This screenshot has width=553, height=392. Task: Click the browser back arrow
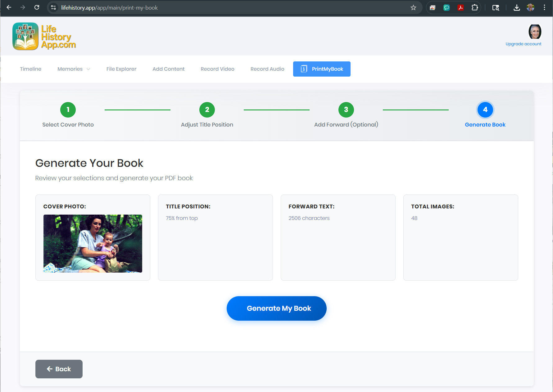(x=9, y=7)
